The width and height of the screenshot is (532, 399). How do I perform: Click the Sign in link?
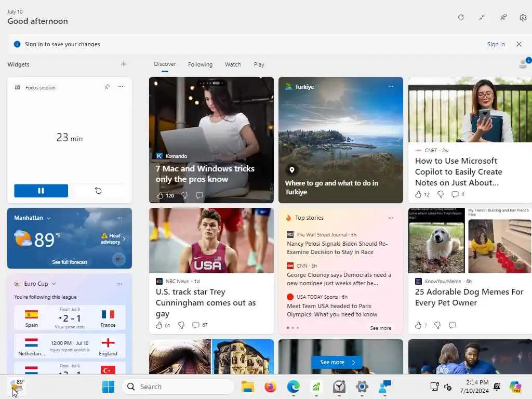tap(496, 44)
